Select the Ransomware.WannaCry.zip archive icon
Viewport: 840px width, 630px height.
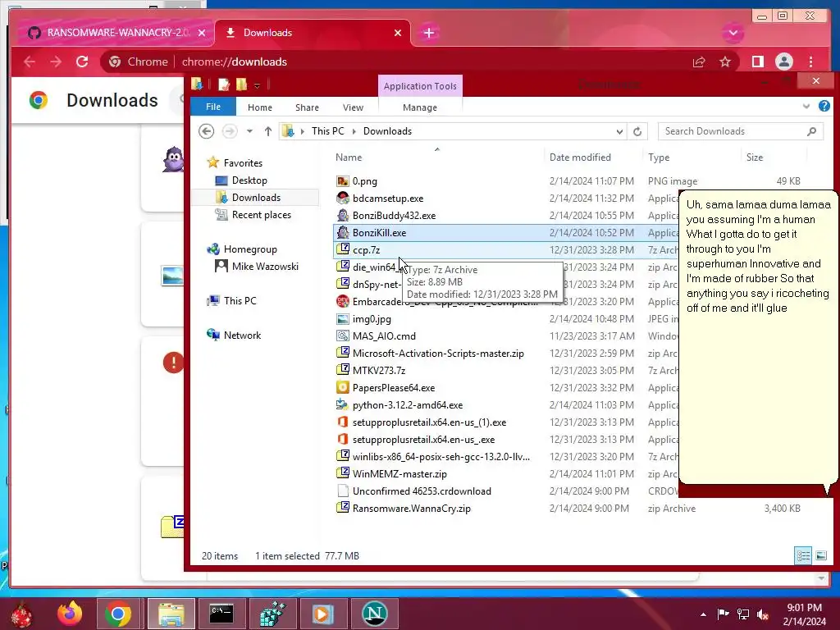tap(343, 508)
